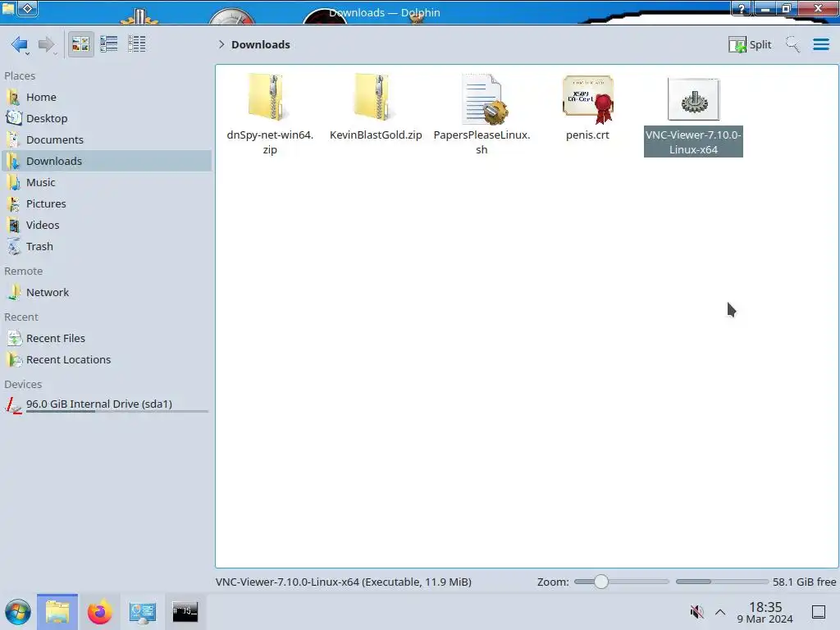840x630 pixels.
Task: Launch Firefox from the taskbar
Action: tap(99, 612)
